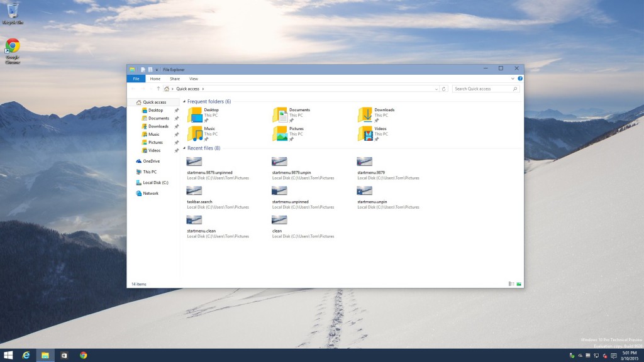Image resolution: width=644 pixels, height=362 pixels.
Task: Click the Downloads entry in the sidebar
Action: click(x=155, y=126)
